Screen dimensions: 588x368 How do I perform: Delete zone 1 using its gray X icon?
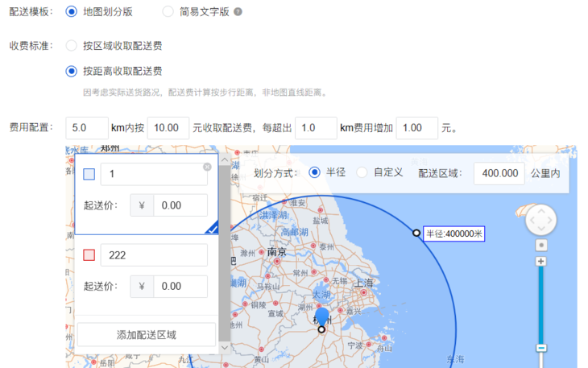207,167
